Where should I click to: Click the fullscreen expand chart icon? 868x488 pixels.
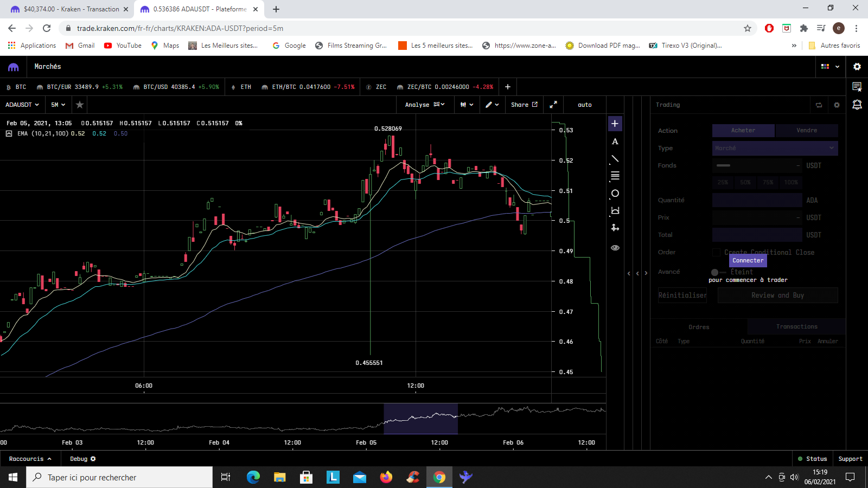point(553,105)
